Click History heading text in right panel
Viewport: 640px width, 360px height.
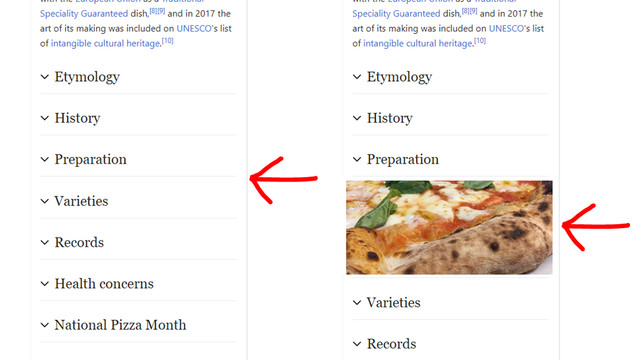click(x=390, y=118)
